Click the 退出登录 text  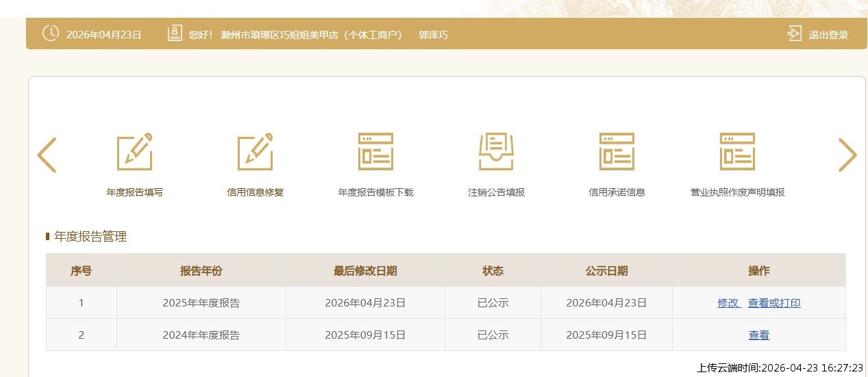828,35
